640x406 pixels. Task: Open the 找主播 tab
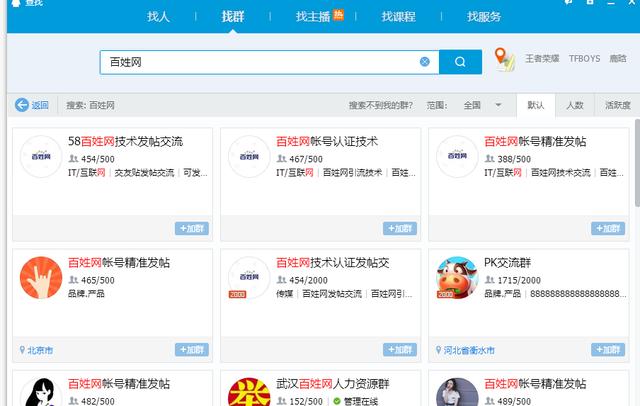(313, 17)
